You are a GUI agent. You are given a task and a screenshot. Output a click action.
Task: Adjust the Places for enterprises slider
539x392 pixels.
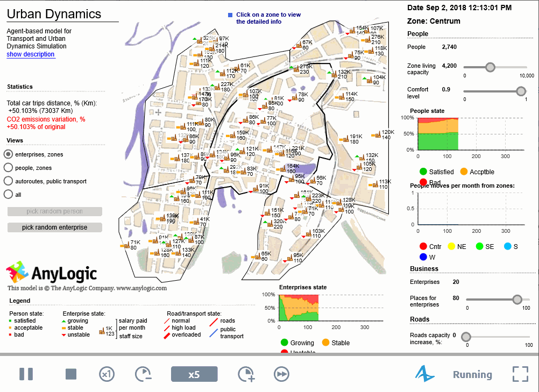[x=517, y=300]
